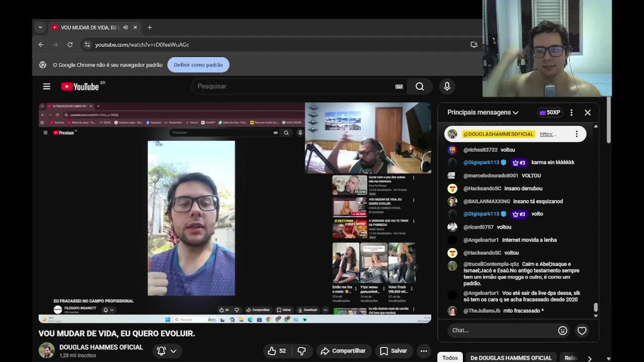Show more filter chips with right arrow

pyautogui.click(x=590, y=358)
